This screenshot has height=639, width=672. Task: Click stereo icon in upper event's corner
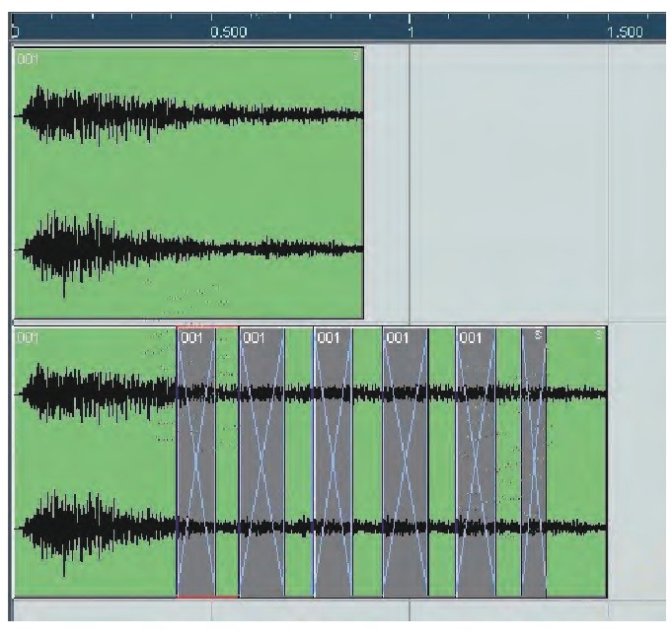[356, 55]
